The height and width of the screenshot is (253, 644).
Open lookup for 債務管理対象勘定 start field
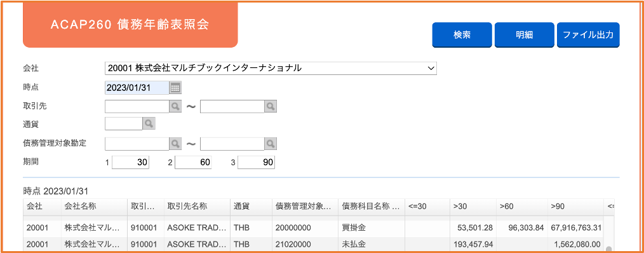(175, 144)
